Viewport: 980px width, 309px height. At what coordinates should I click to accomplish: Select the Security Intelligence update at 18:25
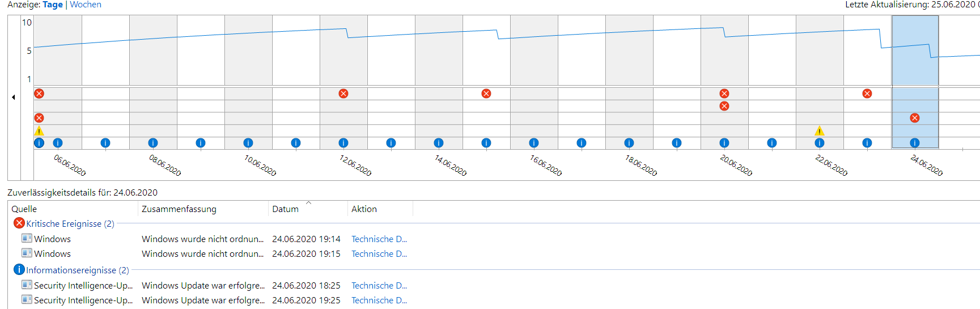[x=83, y=286]
